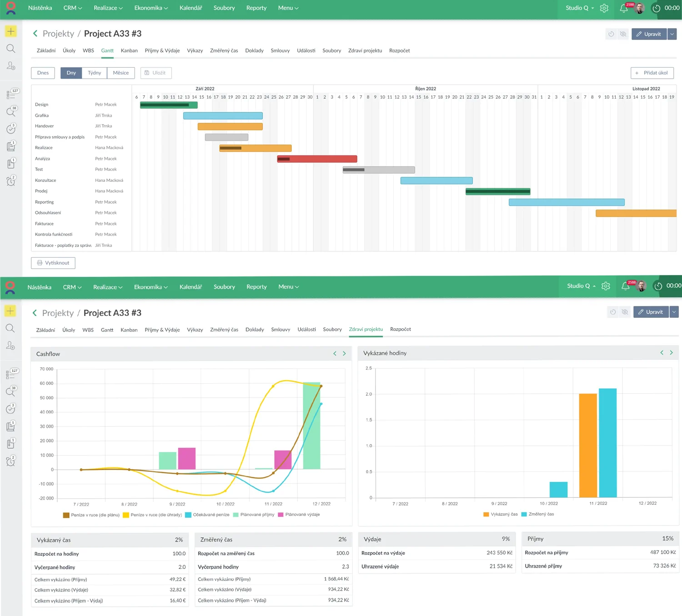Viewport: 682px width, 616px height.
Task: Click the history icon beside Upravit
Action: point(611,34)
